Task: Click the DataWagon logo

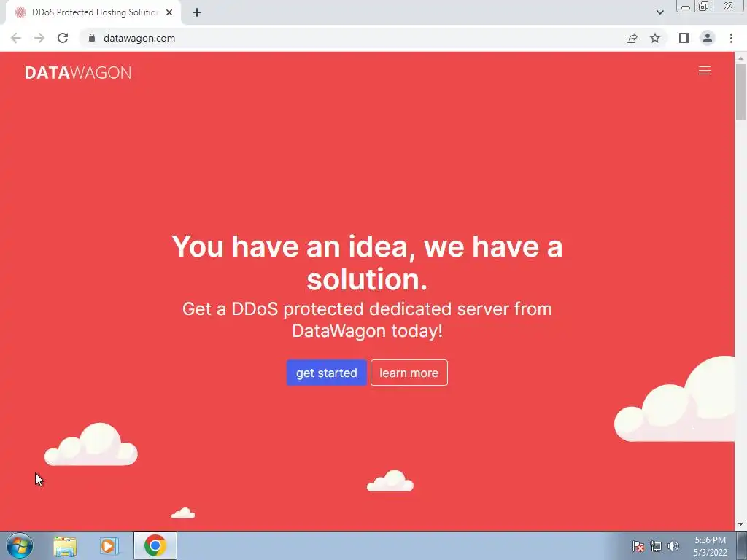Action: 78,72
